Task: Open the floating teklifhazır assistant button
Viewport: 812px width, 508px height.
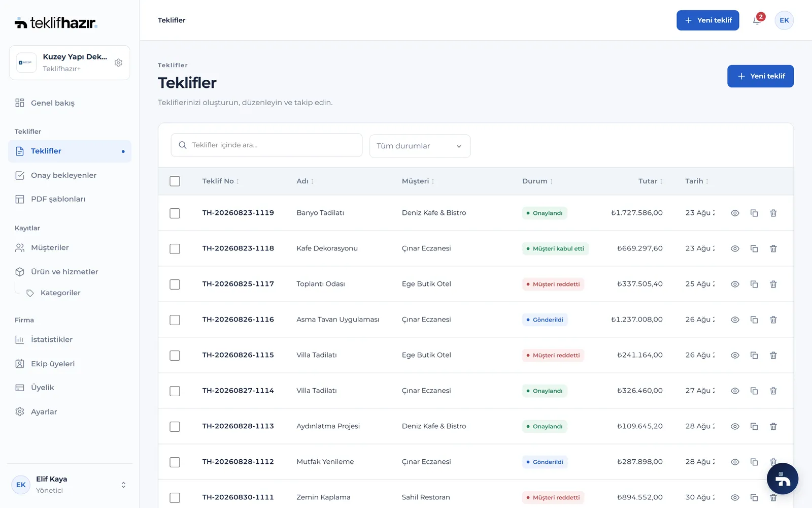Action: [x=783, y=479]
